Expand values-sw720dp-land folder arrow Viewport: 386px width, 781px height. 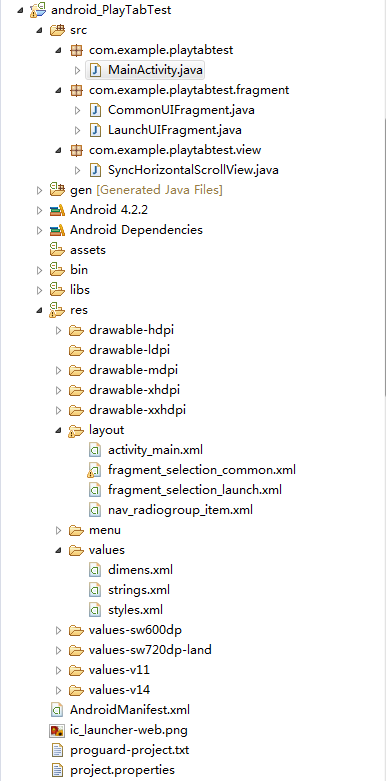58,650
